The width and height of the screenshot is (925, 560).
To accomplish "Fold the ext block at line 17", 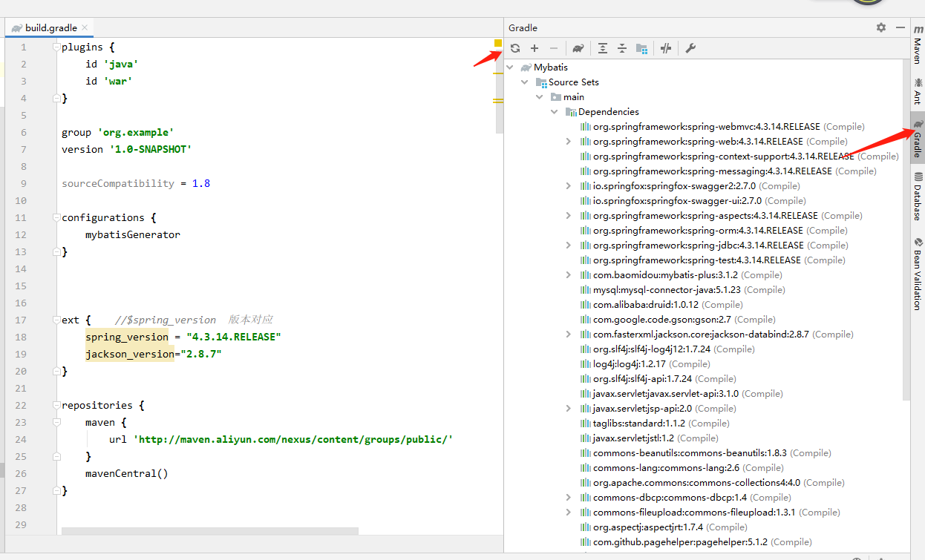I will pyautogui.click(x=56, y=320).
